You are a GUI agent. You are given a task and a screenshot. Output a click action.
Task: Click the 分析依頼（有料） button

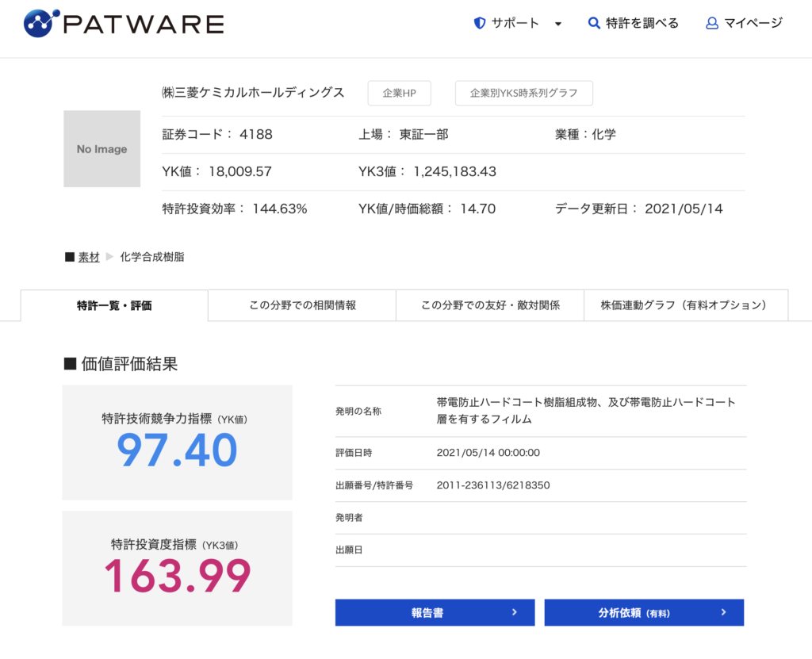(x=644, y=612)
